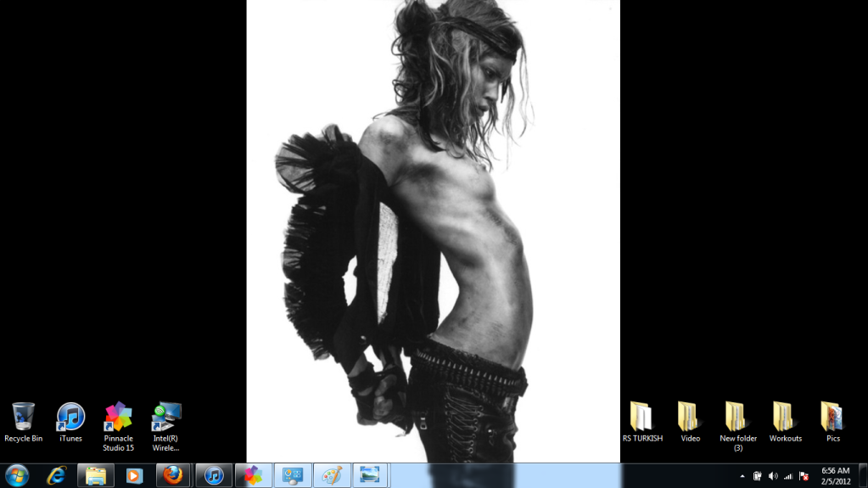This screenshot has height=488, width=868.
Task: Open Windows Explorer from the taskbar
Action: point(96,475)
